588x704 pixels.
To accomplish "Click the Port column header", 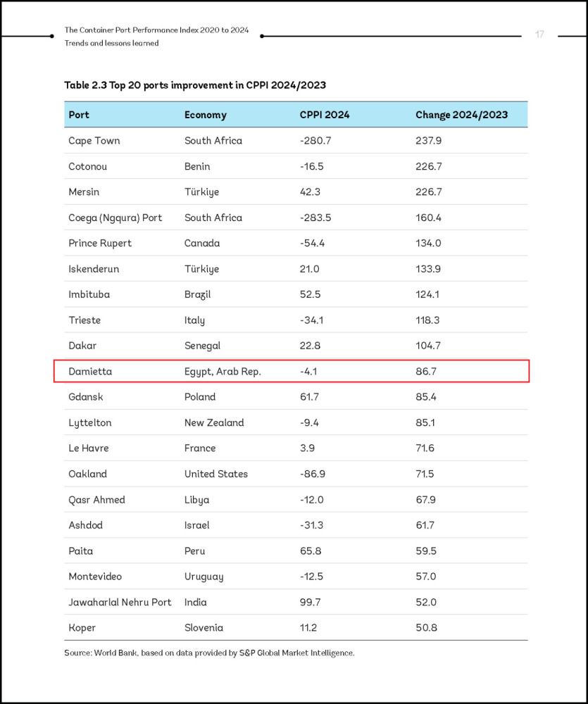I will point(79,115).
